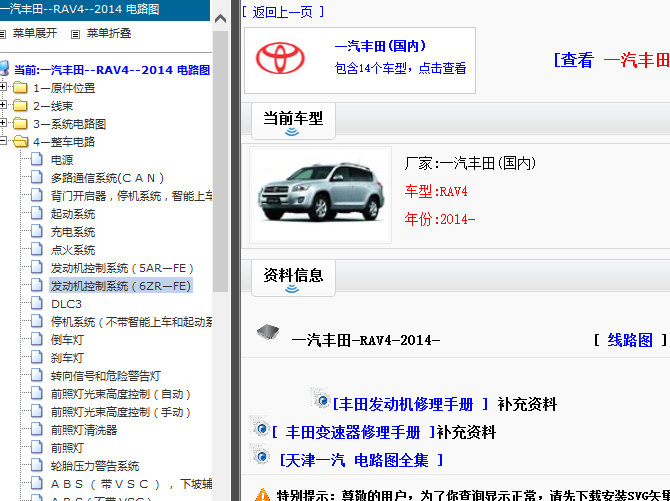Click document icon beside 刹车灯

click(37, 357)
